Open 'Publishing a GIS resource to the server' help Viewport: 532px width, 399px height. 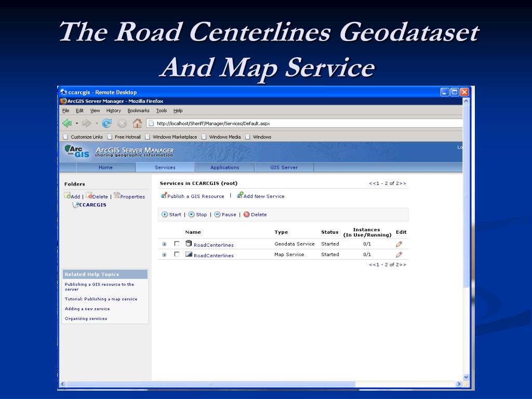tap(99, 287)
